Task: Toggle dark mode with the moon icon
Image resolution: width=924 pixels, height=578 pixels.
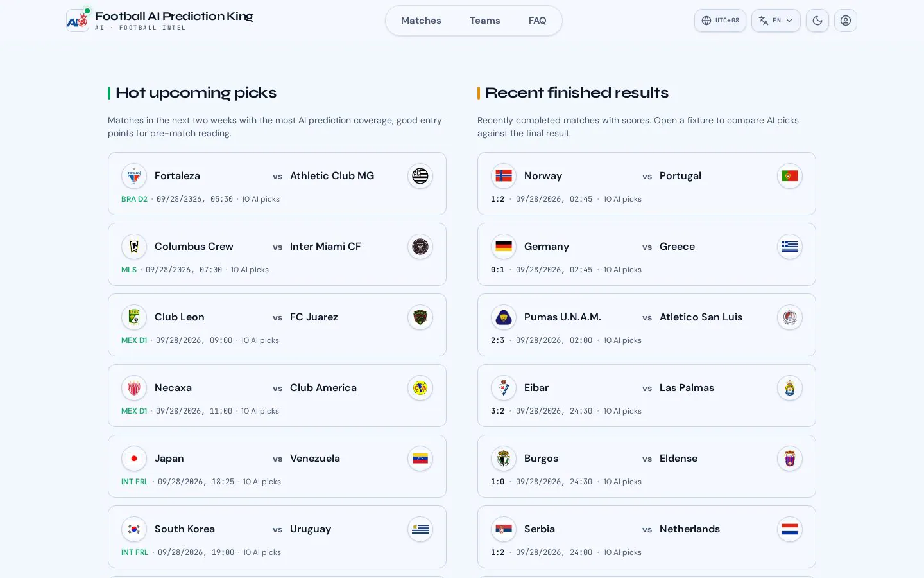Action: point(817,21)
